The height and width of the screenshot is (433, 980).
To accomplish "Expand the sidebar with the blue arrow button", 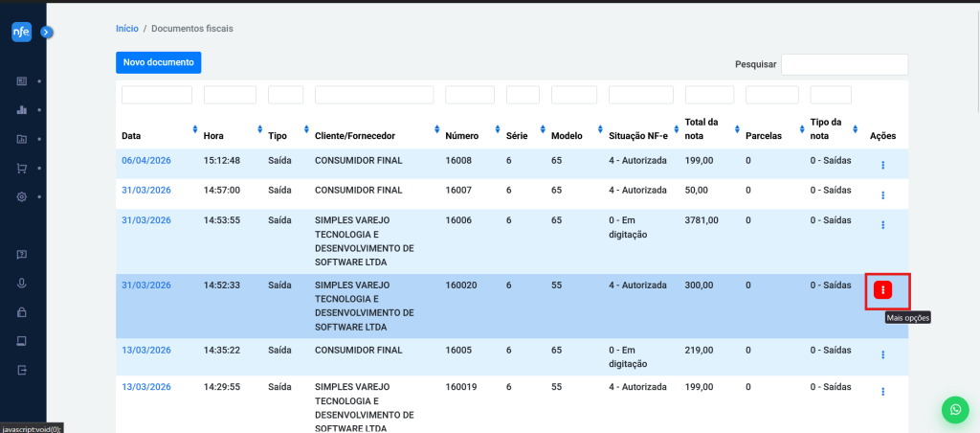I will tap(46, 32).
